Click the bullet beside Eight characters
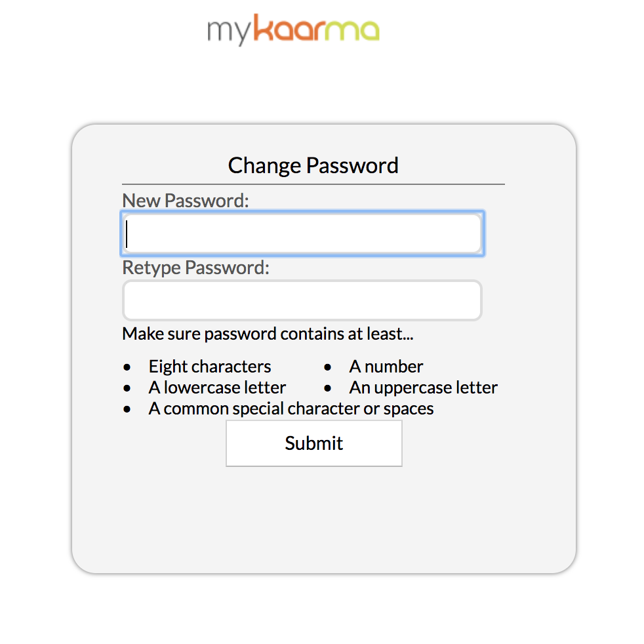This screenshot has height=644, width=644. point(127,367)
